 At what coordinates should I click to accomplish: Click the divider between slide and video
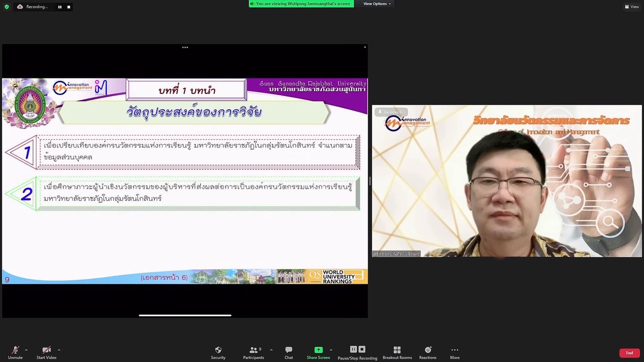(x=370, y=181)
